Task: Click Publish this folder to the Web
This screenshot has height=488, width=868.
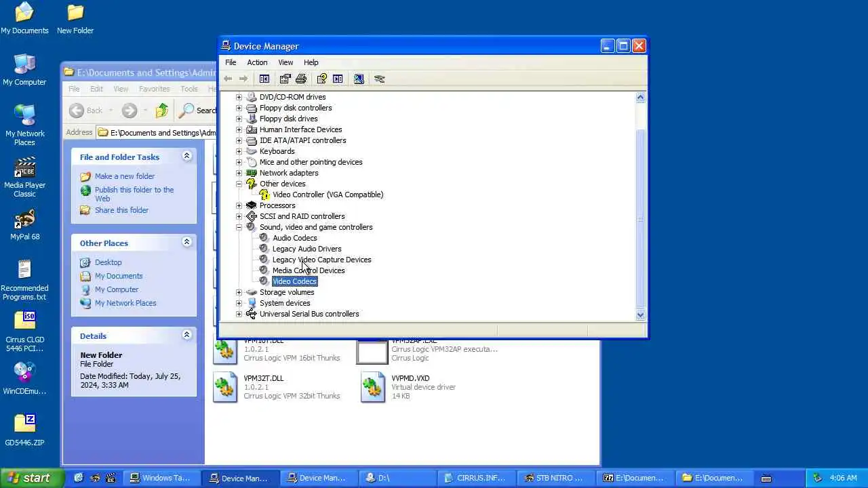Action: point(134,194)
